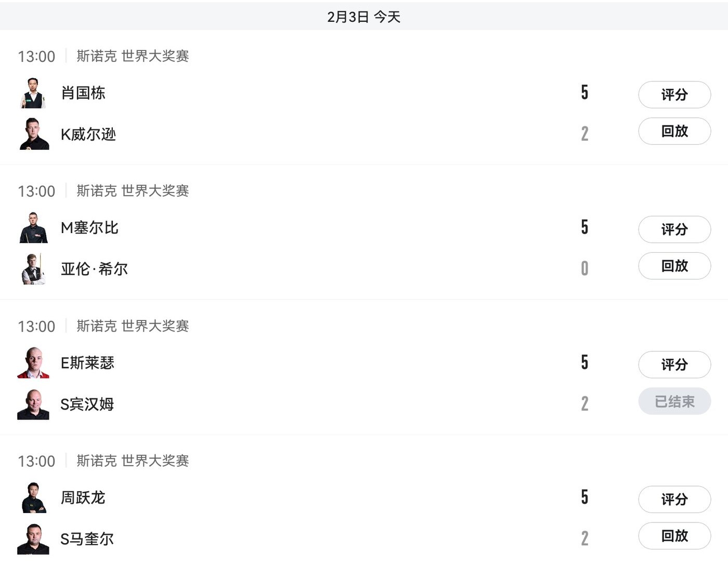Click 2月3日 今天 date header
This screenshot has height=564, width=728.
363,17
